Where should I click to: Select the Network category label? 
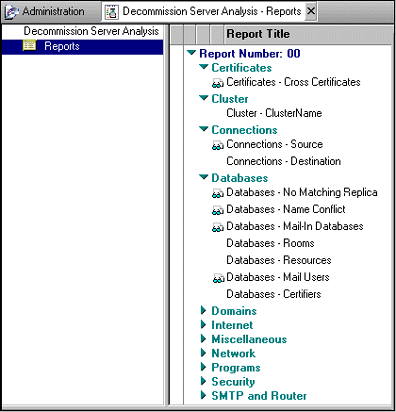233,353
